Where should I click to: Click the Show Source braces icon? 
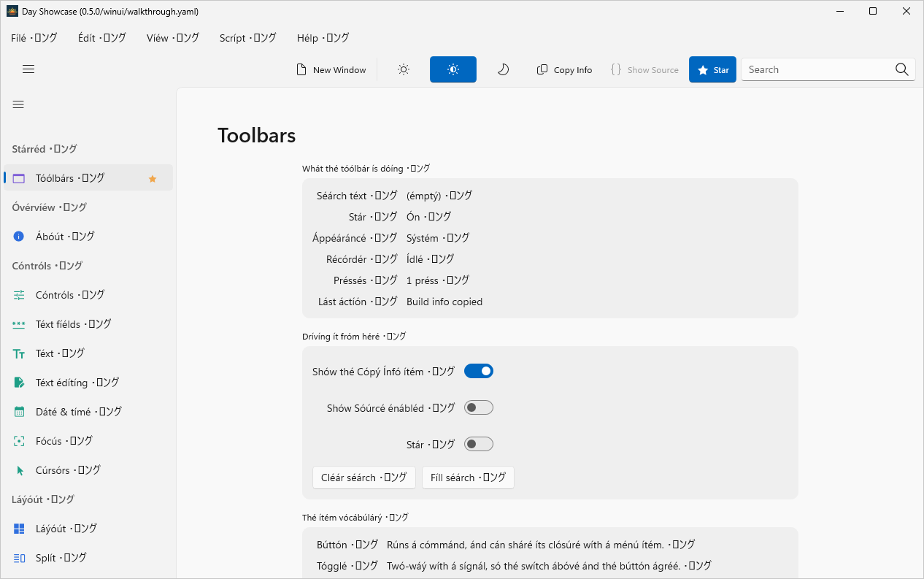click(x=616, y=69)
